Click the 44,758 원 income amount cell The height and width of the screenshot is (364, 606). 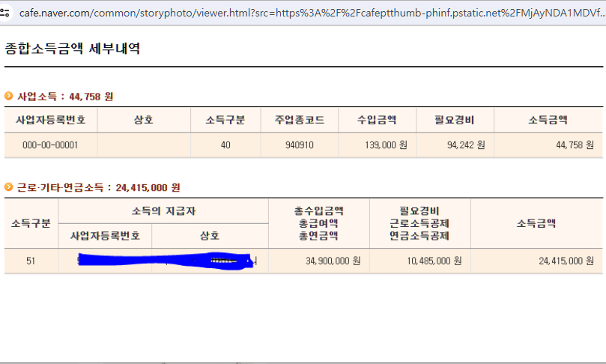pyautogui.click(x=575, y=145)
